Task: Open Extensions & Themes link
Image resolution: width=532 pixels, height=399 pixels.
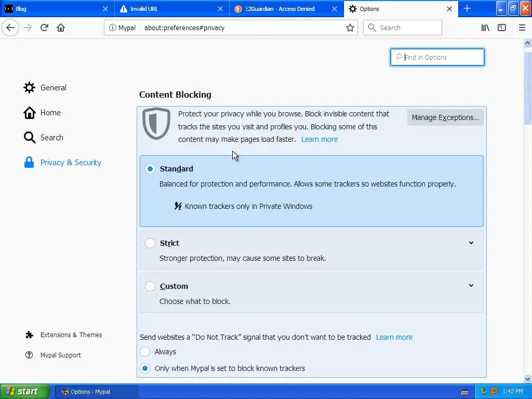Action: [71, 335]
